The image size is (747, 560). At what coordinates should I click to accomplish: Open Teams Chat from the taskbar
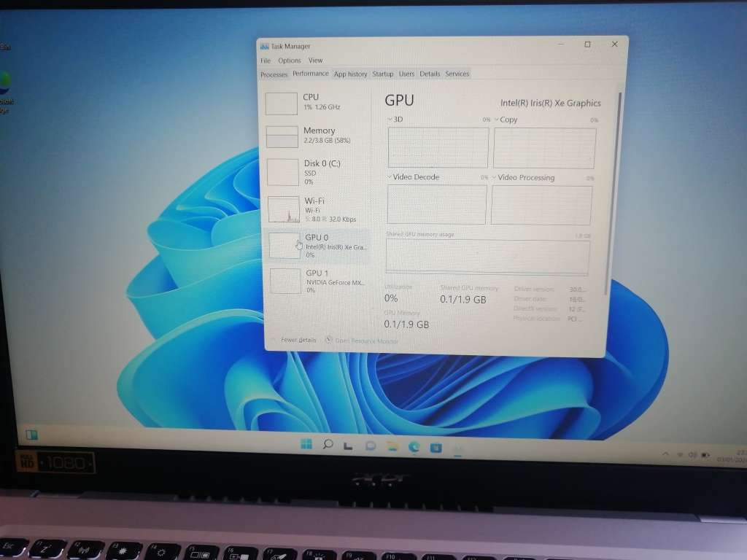click(x=371, y=445)
